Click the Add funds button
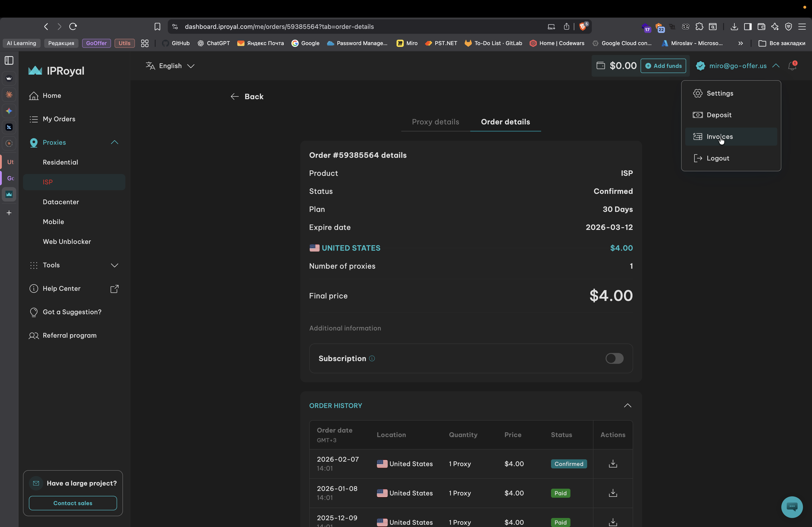Screen dimensions: 812x527 tap(663, 66)
